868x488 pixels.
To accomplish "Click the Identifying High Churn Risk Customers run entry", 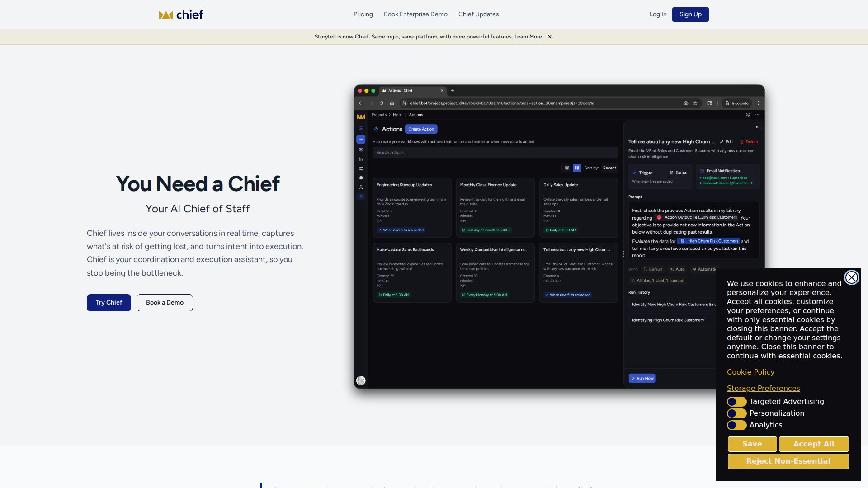I will (x=672, y=320).
